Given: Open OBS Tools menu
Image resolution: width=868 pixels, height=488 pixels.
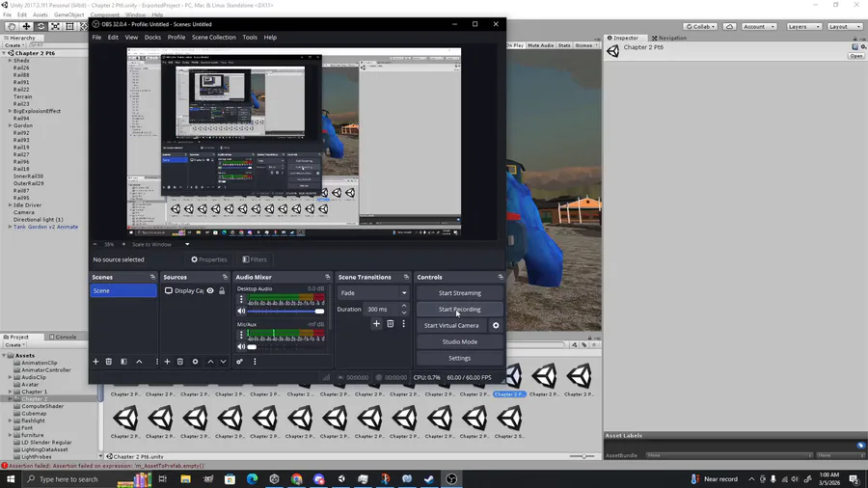Looking at the screenshot, I should [250, 37].
